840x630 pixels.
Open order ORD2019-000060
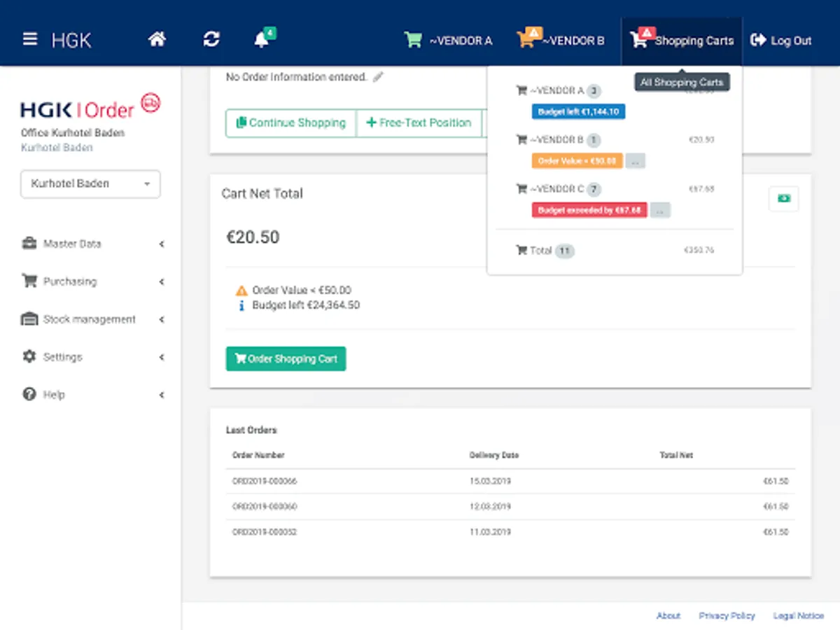(265, 507)
